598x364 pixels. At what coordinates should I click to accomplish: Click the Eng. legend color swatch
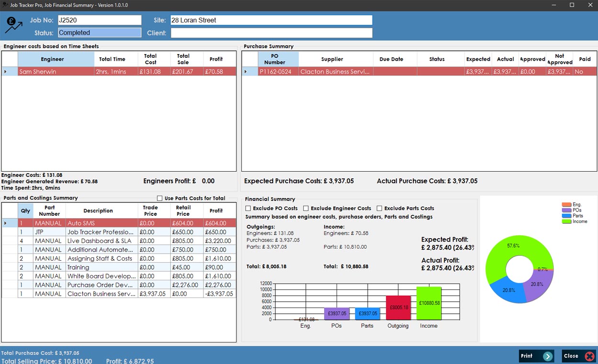566,205
